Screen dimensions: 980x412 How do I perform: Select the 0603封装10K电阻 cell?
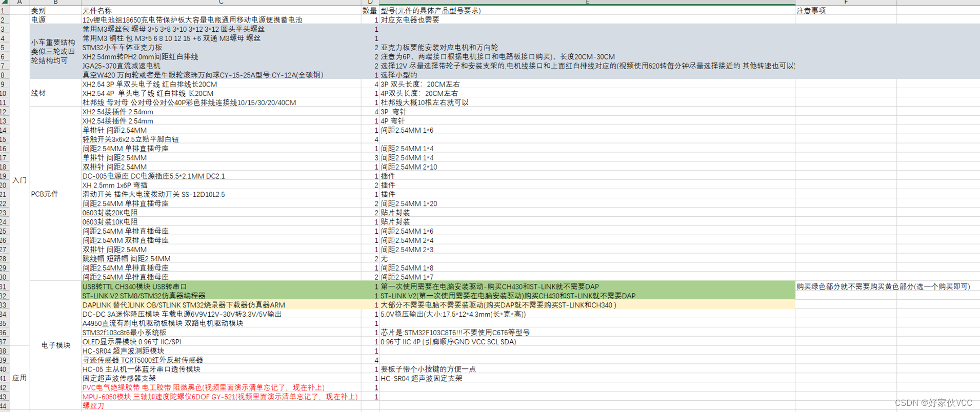(221, 222)
